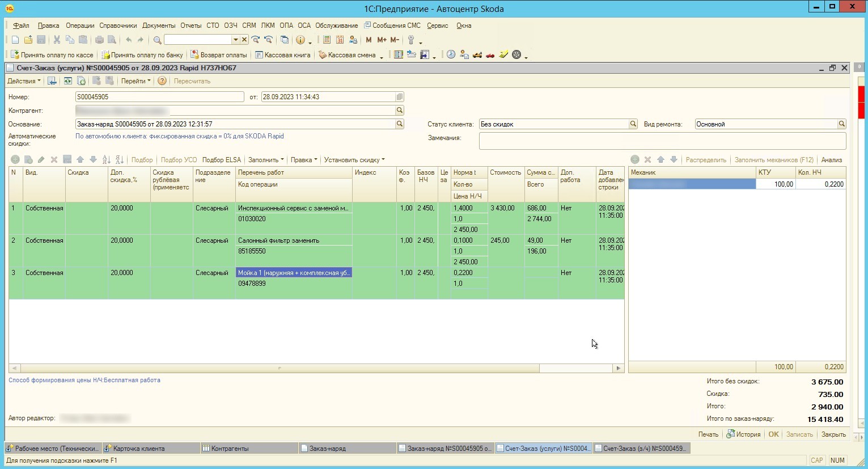
Task: Click the works table horizontal scrollbar
Action: tap(279, 368)
